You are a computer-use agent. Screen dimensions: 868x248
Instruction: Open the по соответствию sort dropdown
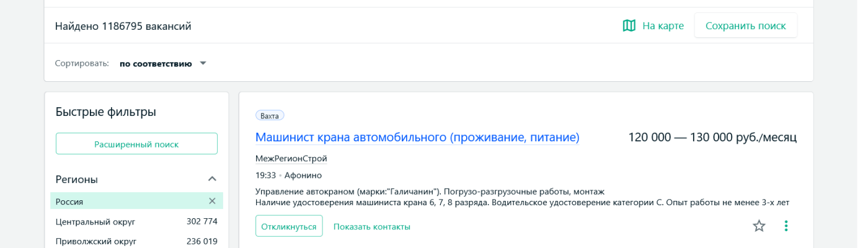point(156,63)
